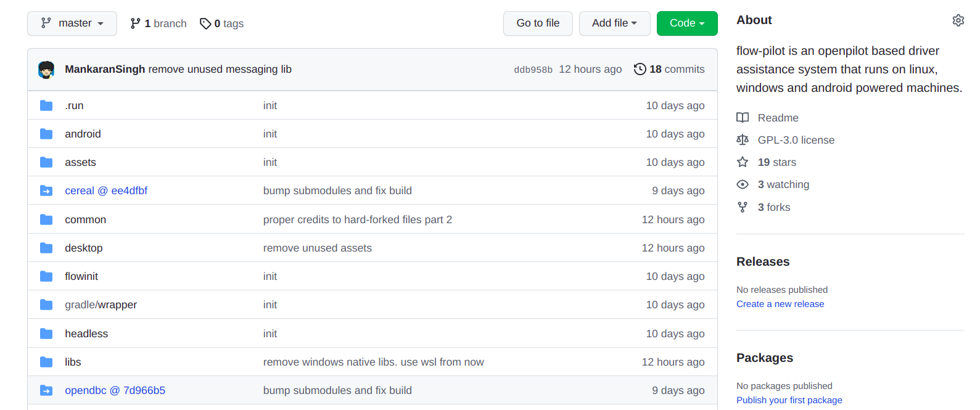View the 3 watching list
980x410 pixels.
(x=783, y=184)
